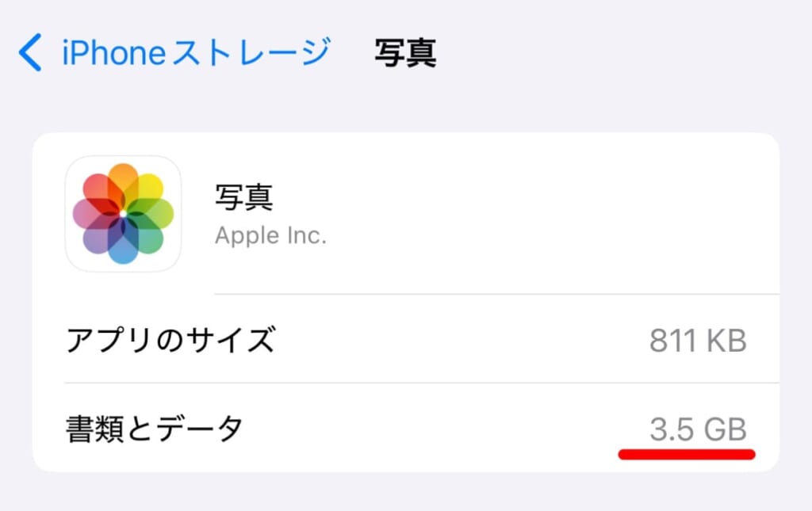Tap the green right petal of Photos icon
The width and height of the screenshot is (812, 511).
click(157, 214)
